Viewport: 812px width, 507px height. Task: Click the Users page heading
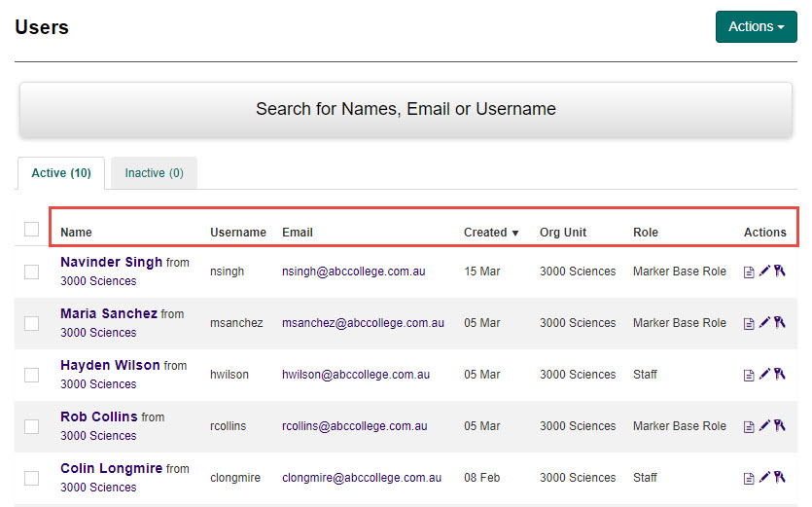coord(42,27)
